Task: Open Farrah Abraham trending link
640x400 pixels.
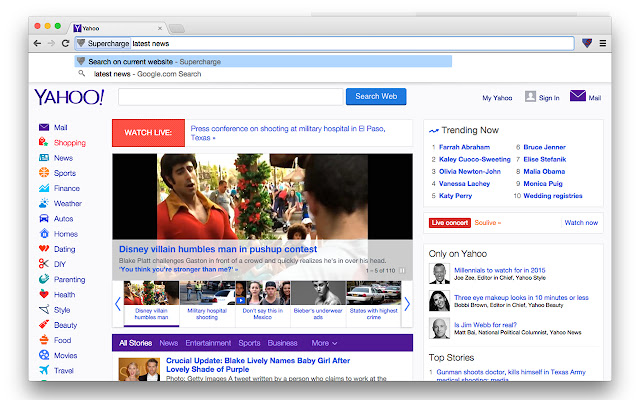Action: click(x=464, y=147)
